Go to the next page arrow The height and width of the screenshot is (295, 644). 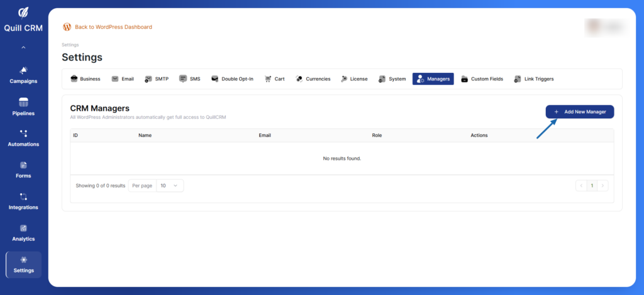click(603, 186)
